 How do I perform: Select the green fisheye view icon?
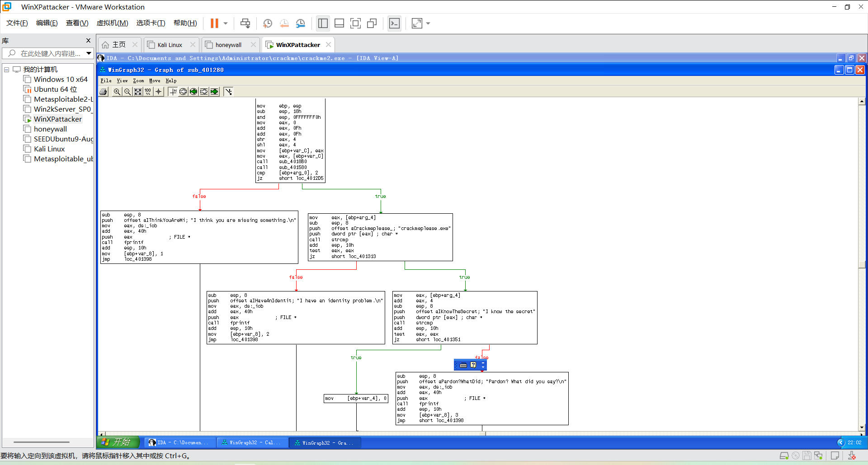[193, 92]
